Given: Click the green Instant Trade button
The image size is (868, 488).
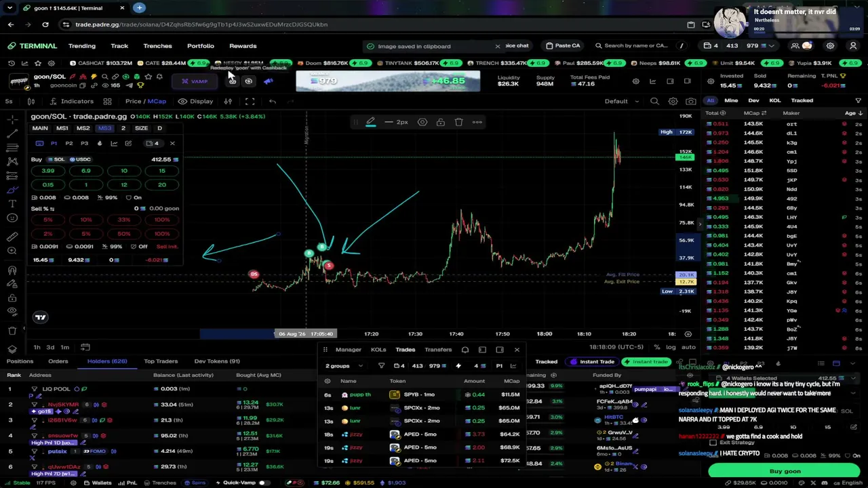Looking at the screenshot, I should click(645, 362).
